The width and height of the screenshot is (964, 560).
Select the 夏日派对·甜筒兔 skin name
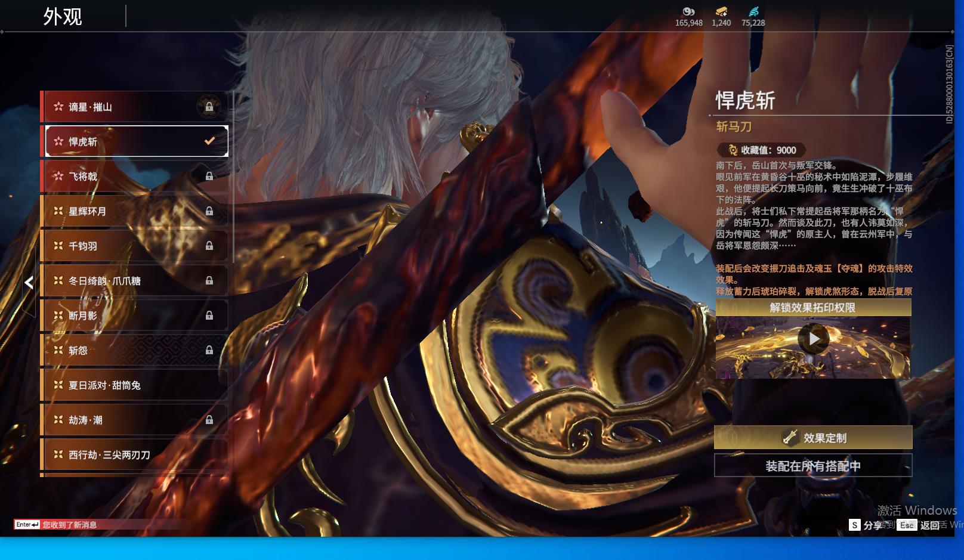pyautogui.click(x=104, y=385)
